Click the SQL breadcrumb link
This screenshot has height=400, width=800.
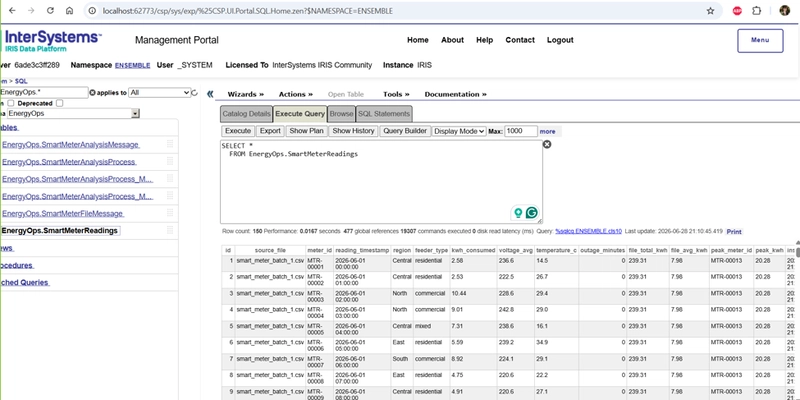pyautogui.click(x=21, y=81)
